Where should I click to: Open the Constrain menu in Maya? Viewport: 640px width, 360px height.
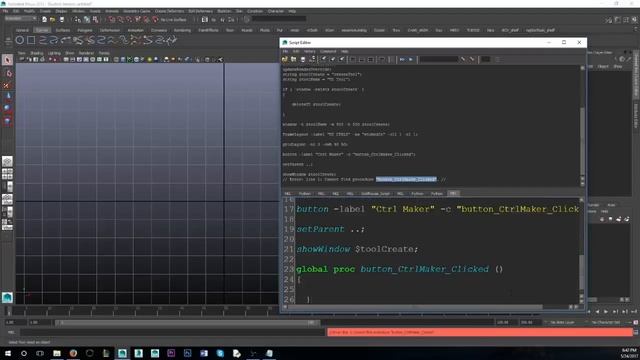pos(255,11)
